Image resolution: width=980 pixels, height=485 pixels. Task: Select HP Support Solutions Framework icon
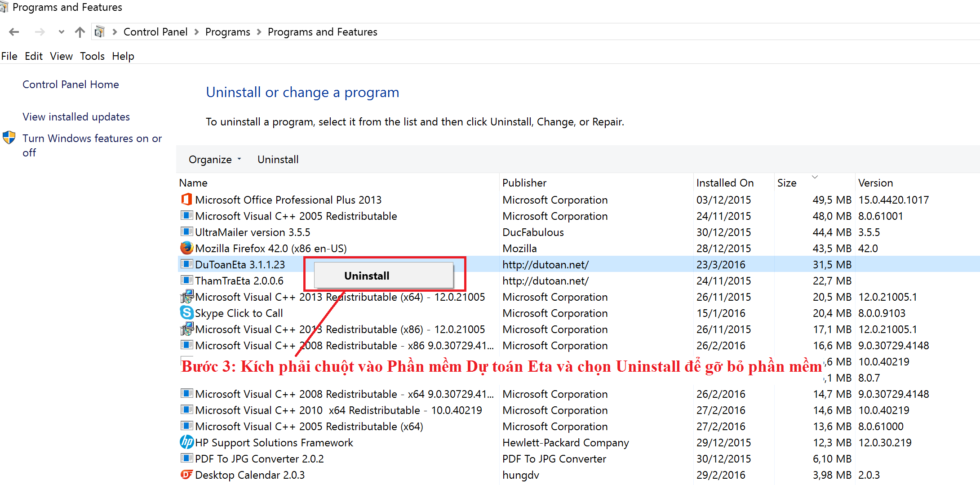(186, 442)
